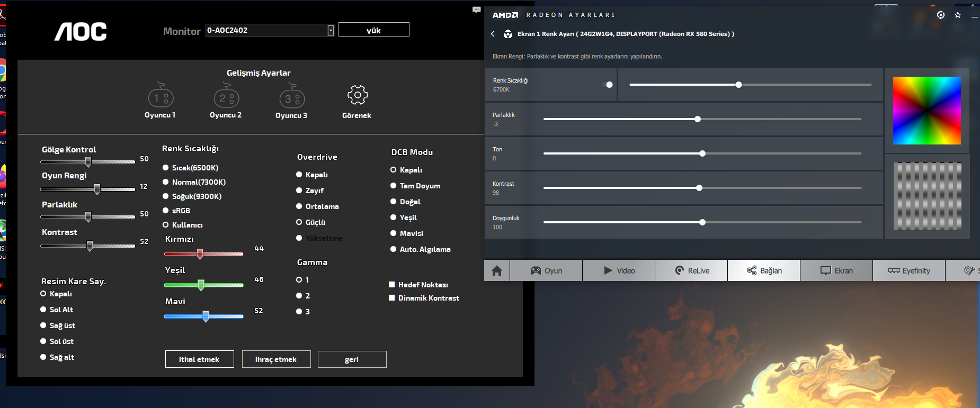Open the Ekran tab in Radeon
Screen dimensions: 980x408
tap(836, 270)
